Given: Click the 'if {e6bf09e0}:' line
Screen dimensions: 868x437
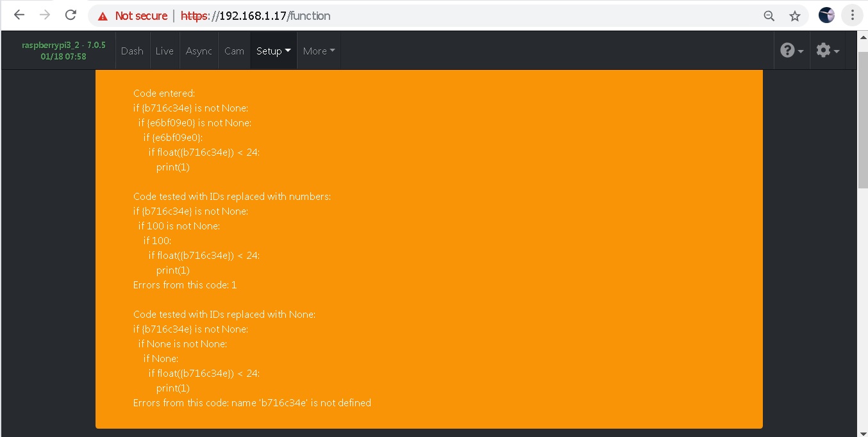Looking at the screenshot, I should tap(173, 138).
